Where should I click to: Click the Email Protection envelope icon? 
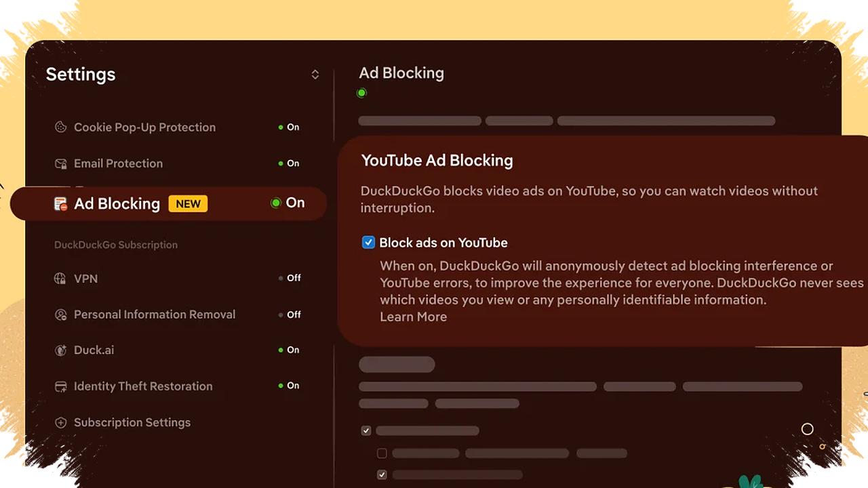point(61,163)
